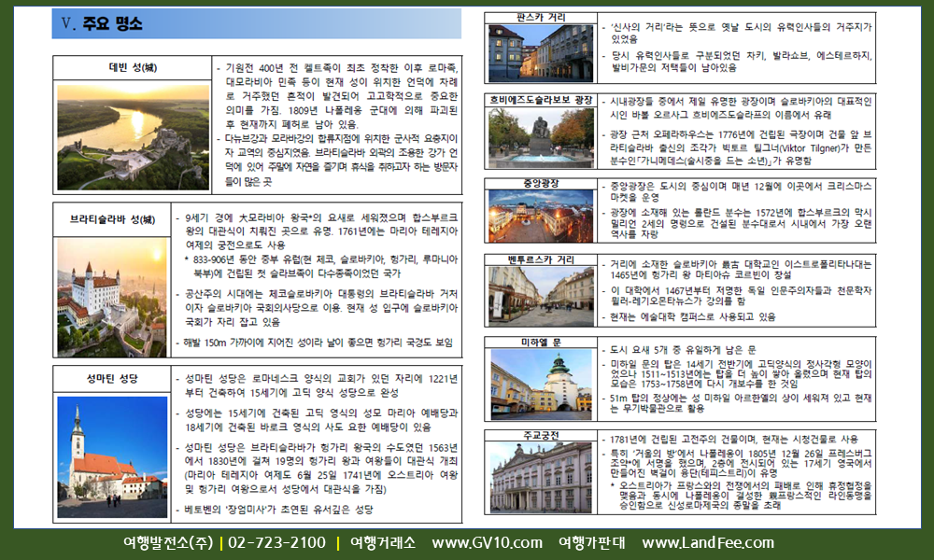This screenshot has width=934, height=560.
Task: Click the footnote starting '833-906년 동안 중부 유럽'
Action: [321, 267]
